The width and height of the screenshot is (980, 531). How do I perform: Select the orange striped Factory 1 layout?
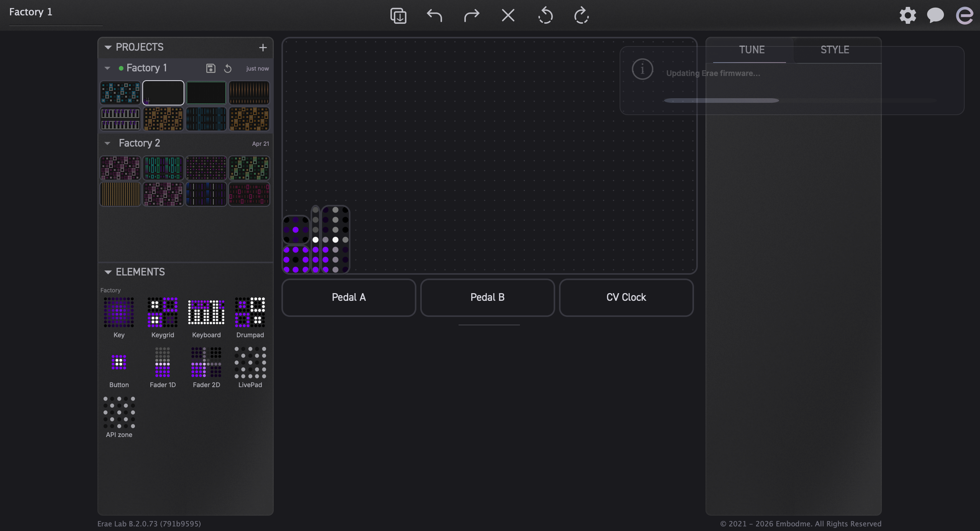pyautogui.click(x=249, y=92)
